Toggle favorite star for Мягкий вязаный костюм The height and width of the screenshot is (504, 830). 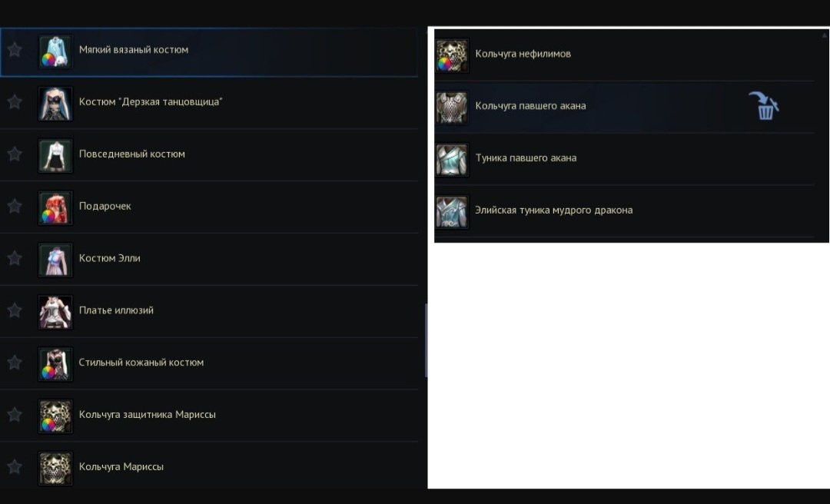click(15, 50)
